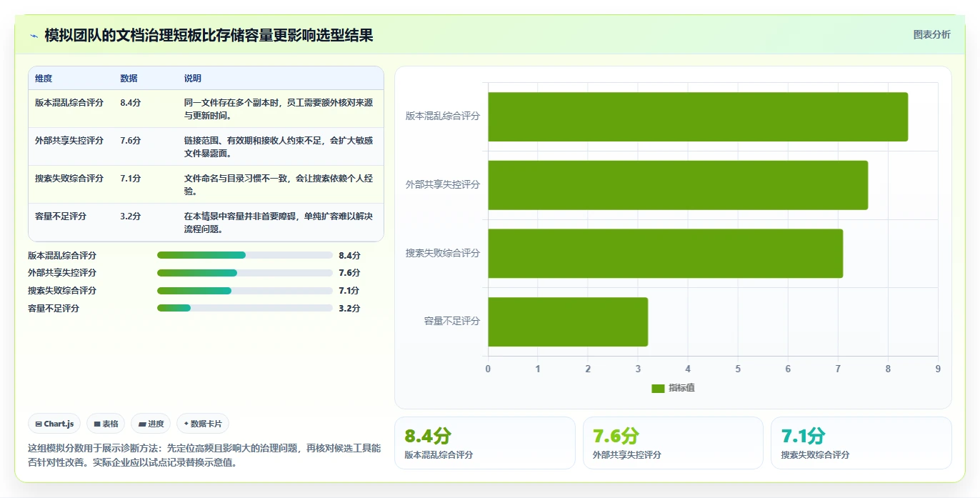Click description starting 在本情景中容量
This screenshot has height=498, width=980.
279,223
